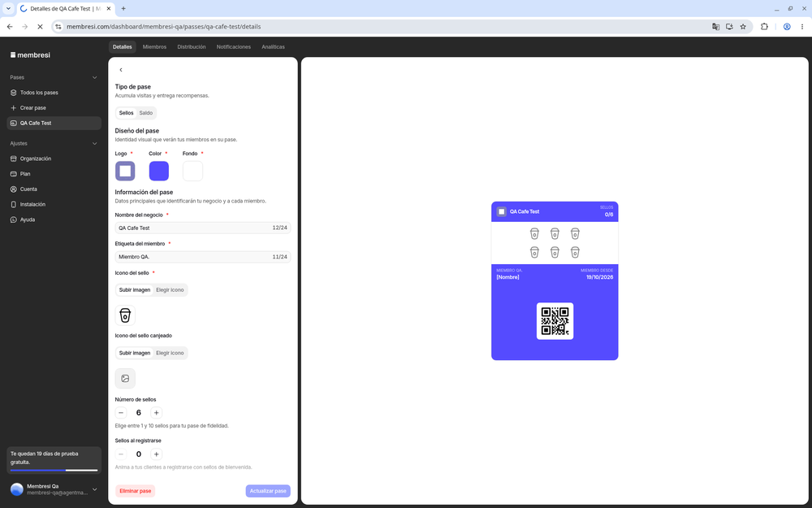Screen dimensions: 812x508
Task: Open the Ayuda help page
Action: (x=54, y=219)
